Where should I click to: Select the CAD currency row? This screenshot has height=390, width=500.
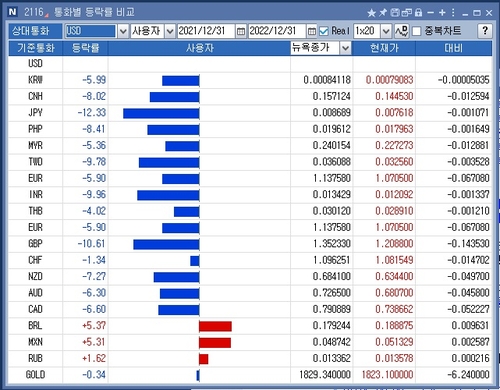(x=250, y=310)
